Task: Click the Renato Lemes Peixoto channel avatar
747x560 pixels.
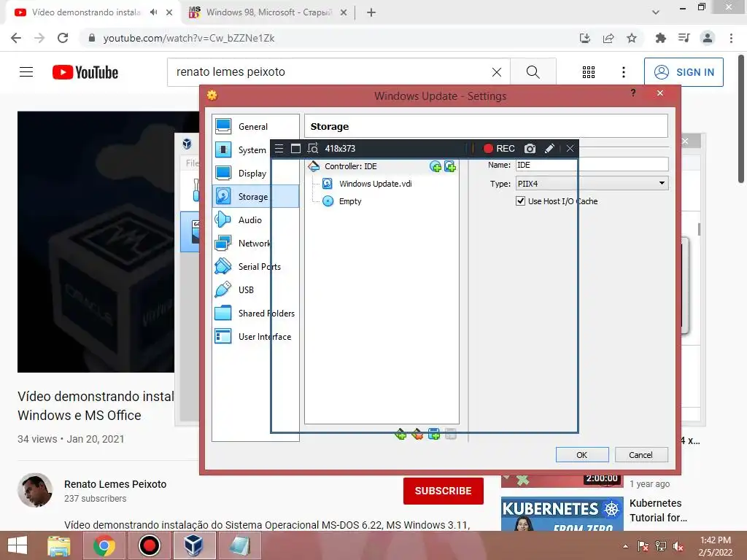Action: pos(35,490)
